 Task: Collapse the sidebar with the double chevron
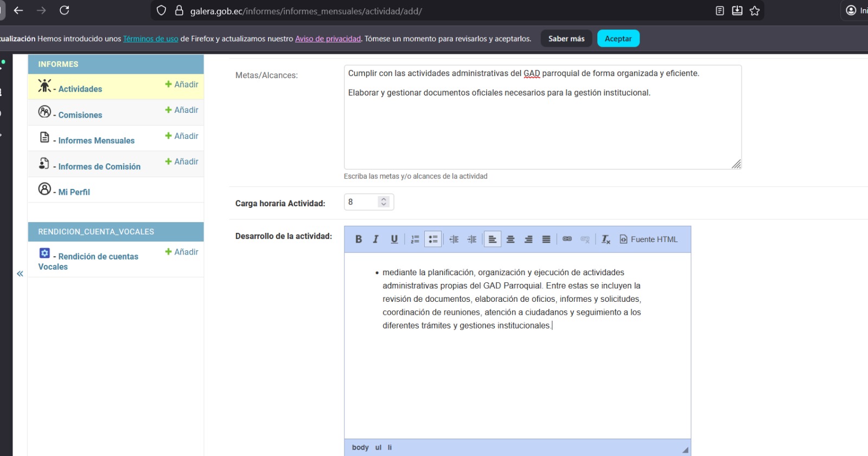20,274
